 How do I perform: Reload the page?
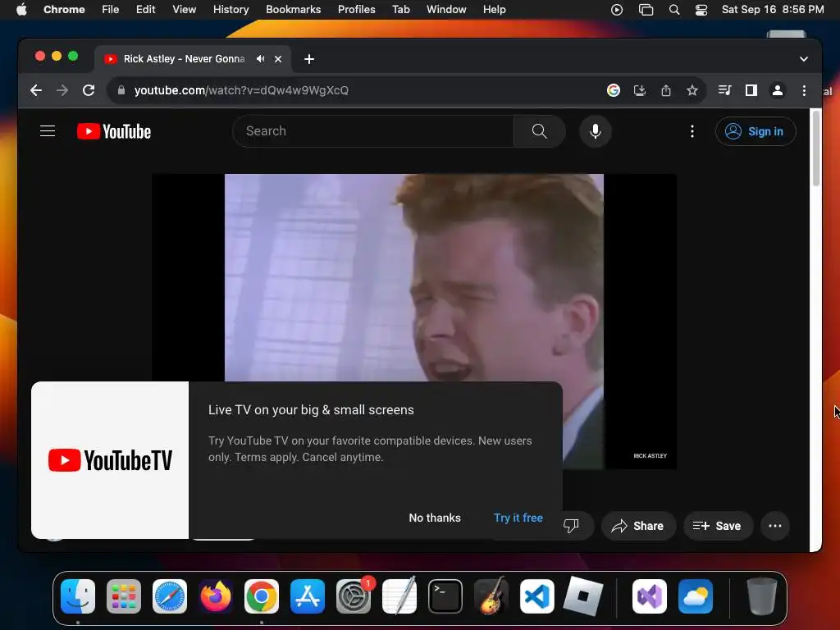tap(89, 90)
